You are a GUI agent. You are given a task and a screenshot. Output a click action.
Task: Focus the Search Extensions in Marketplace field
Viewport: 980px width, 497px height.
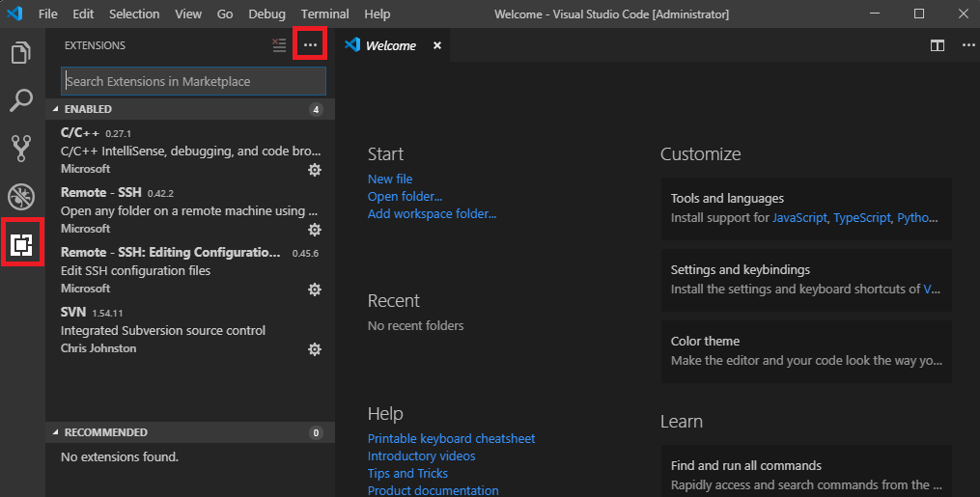tap(194, 81)
